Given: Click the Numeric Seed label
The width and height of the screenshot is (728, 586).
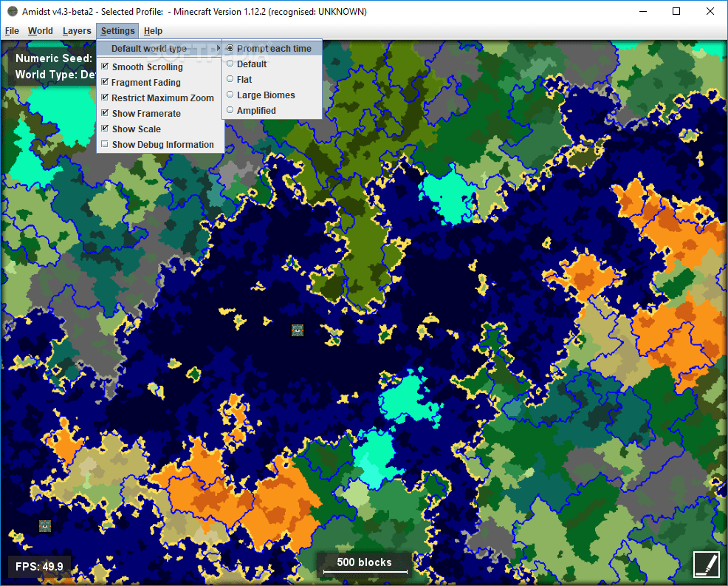Looking at the screenshot, I should tap(54, 58).
